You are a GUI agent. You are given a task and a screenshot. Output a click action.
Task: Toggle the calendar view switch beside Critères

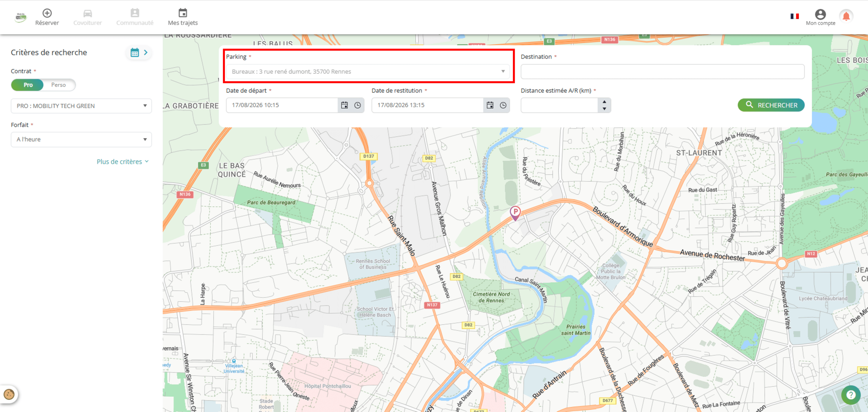tap(139, 52)
